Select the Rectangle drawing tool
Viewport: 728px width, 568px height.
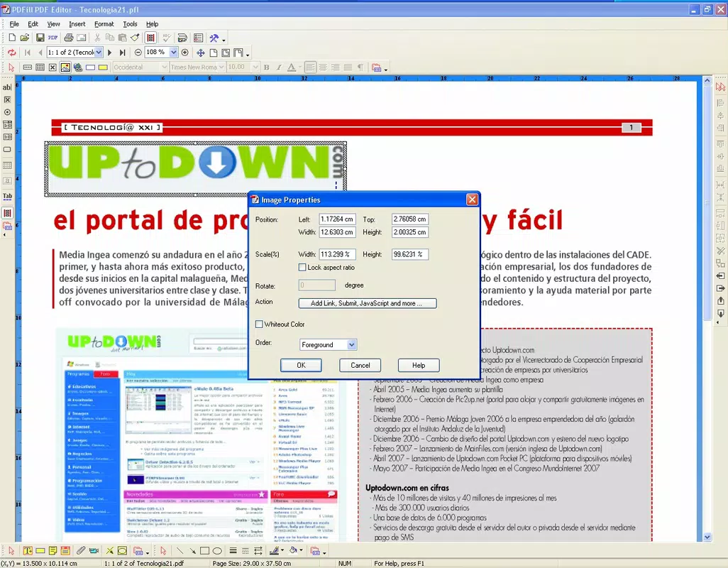tap(204, 551)
